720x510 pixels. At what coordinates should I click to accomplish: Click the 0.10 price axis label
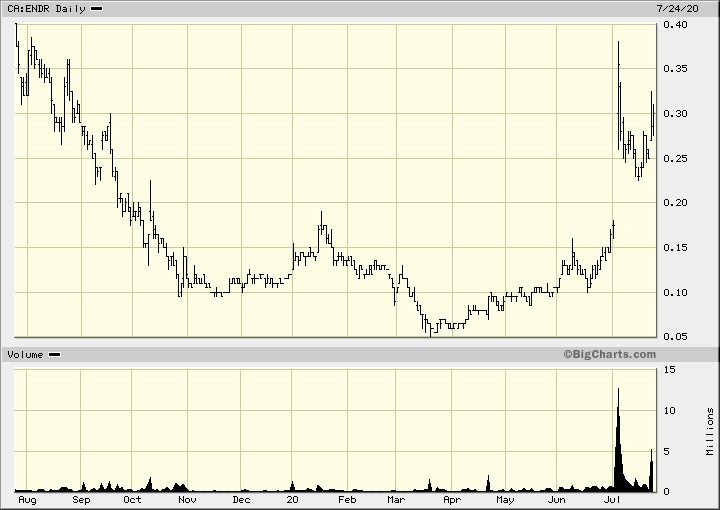pyautogui.click(x=673, y=293)
